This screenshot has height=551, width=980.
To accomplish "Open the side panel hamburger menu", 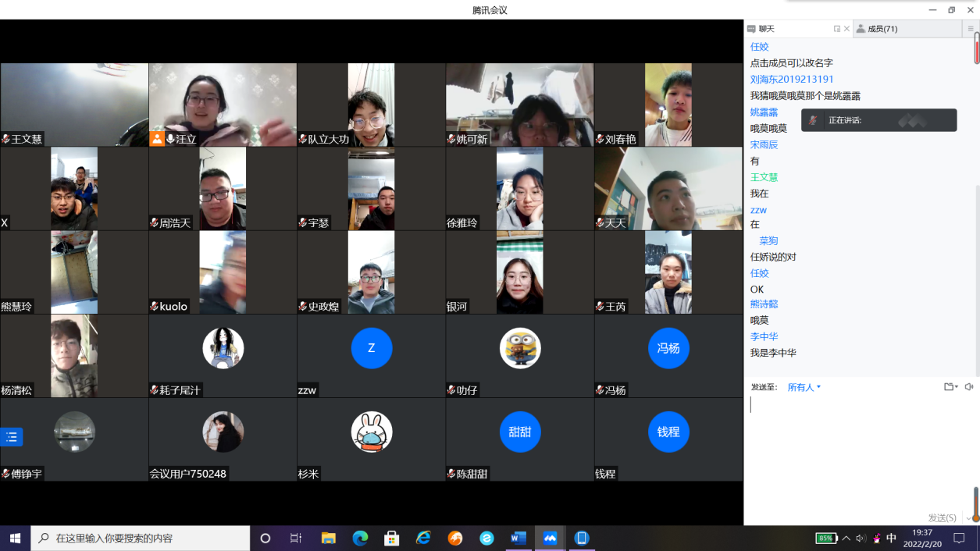I will pos(971,29).
